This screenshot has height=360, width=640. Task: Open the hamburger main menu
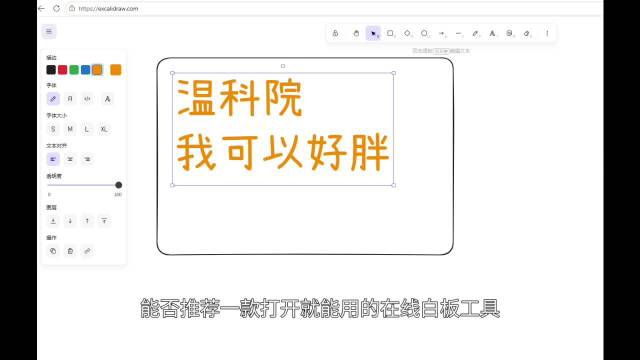tap(49, 31)
